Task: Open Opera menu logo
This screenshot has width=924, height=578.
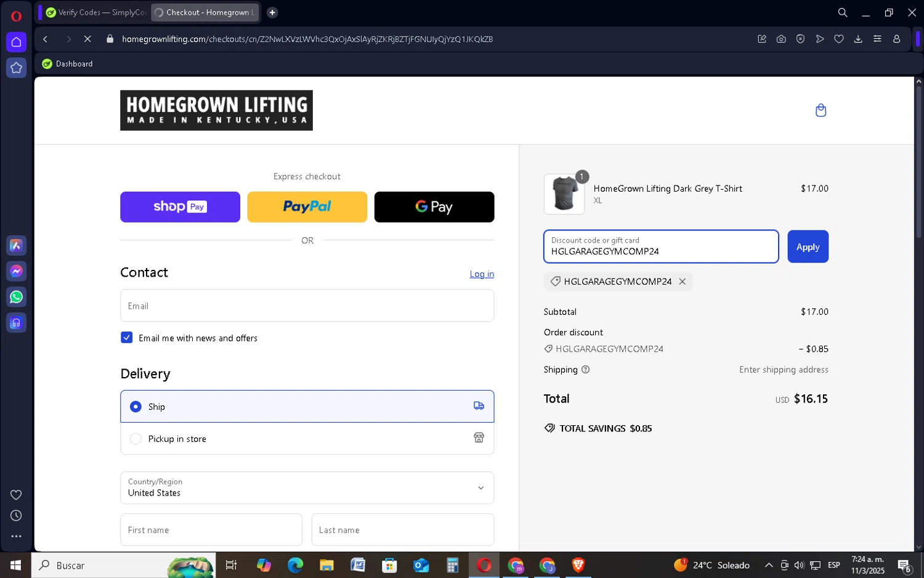Action: click(x=16, y=16)
